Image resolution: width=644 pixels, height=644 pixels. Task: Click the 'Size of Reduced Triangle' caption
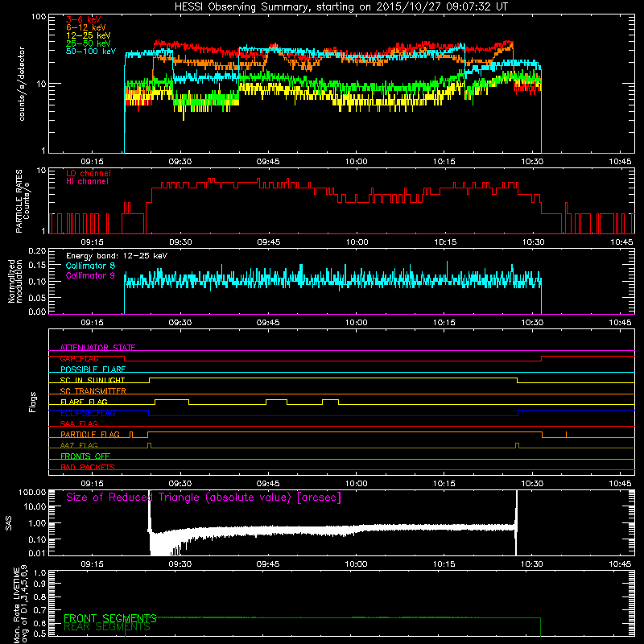tap(204, 497)
